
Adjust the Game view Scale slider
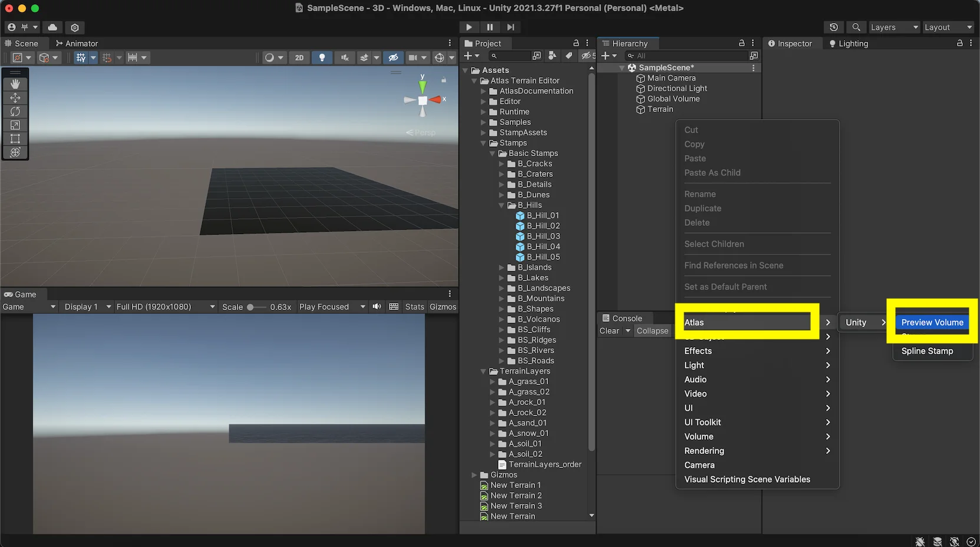click(250, 307)
